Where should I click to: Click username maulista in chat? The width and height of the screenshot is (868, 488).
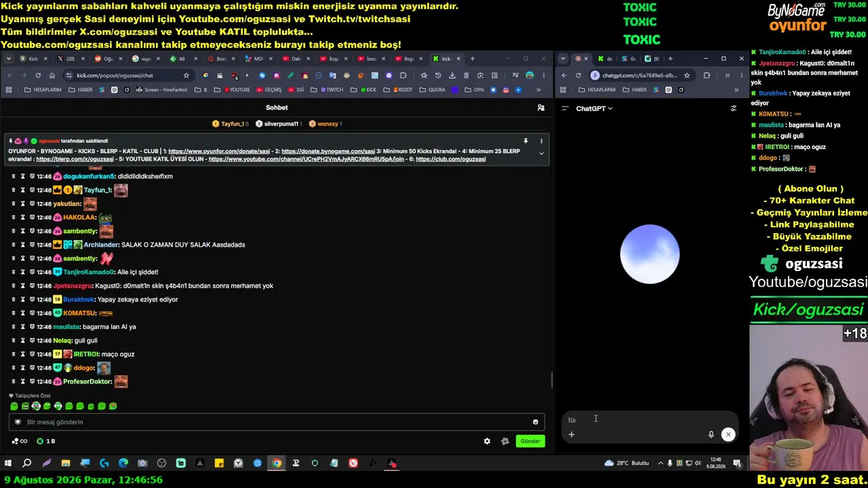point(66,327)
